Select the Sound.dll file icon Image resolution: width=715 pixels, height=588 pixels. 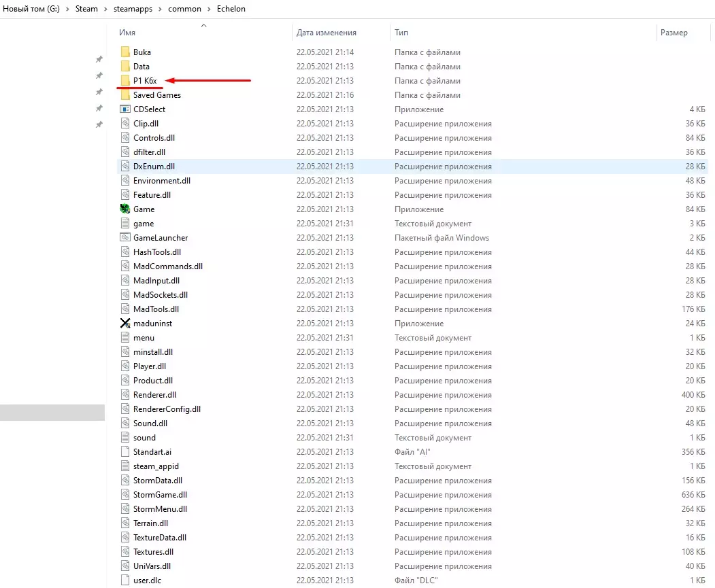point(125,423)
